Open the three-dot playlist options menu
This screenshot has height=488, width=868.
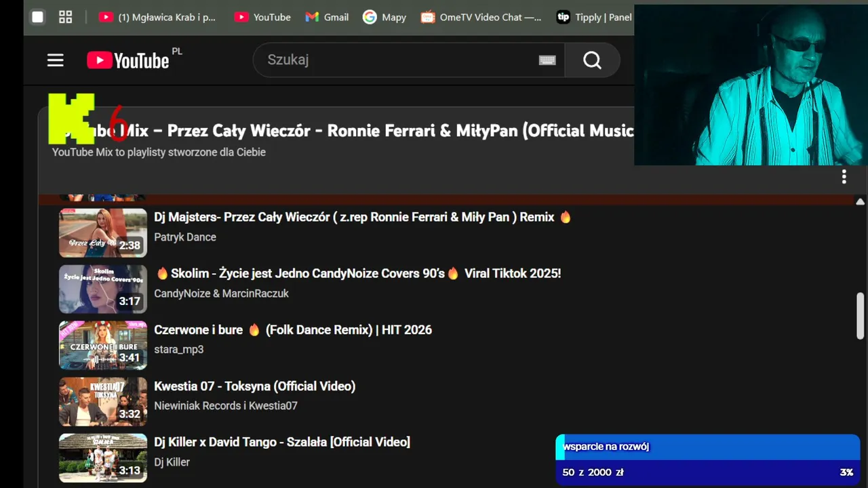click(x=844, y=177)
